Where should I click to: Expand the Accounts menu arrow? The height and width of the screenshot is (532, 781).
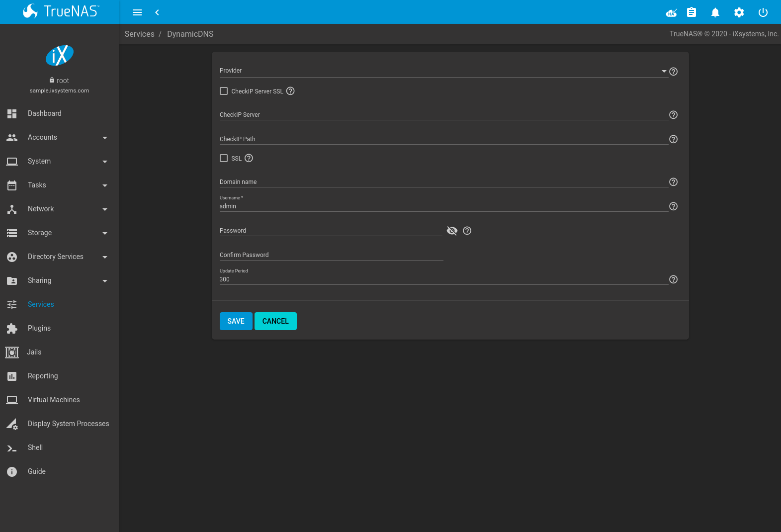coord(105,138)
